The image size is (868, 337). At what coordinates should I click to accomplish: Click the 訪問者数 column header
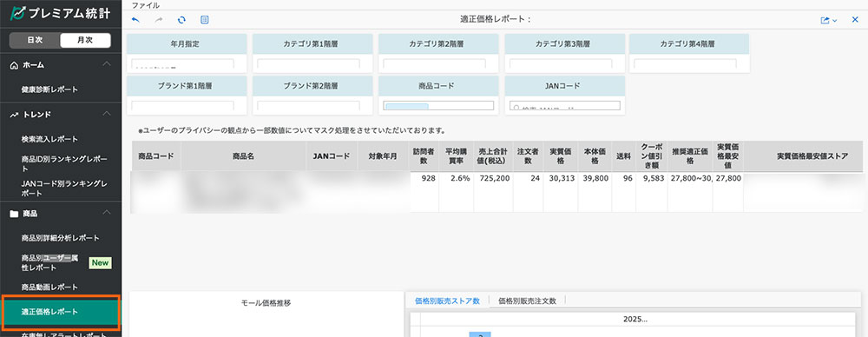click(x=424, y=156)
